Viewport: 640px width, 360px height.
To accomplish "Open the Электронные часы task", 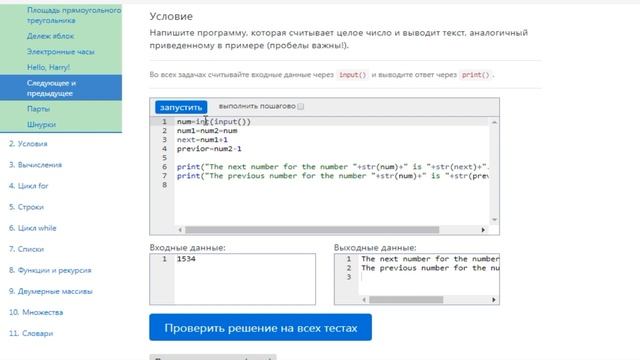I will [60, 52].
